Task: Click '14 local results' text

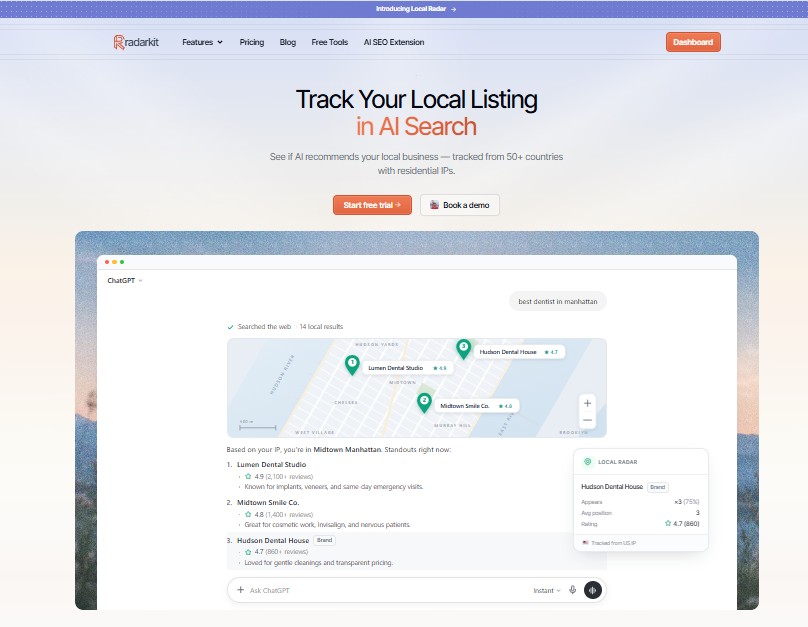Action: [321, 327]
